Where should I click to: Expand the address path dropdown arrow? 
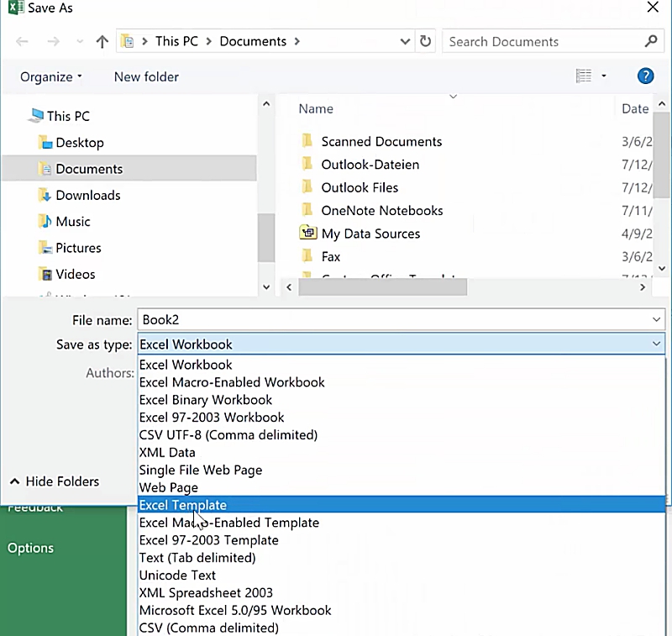[x=405, y=41]
